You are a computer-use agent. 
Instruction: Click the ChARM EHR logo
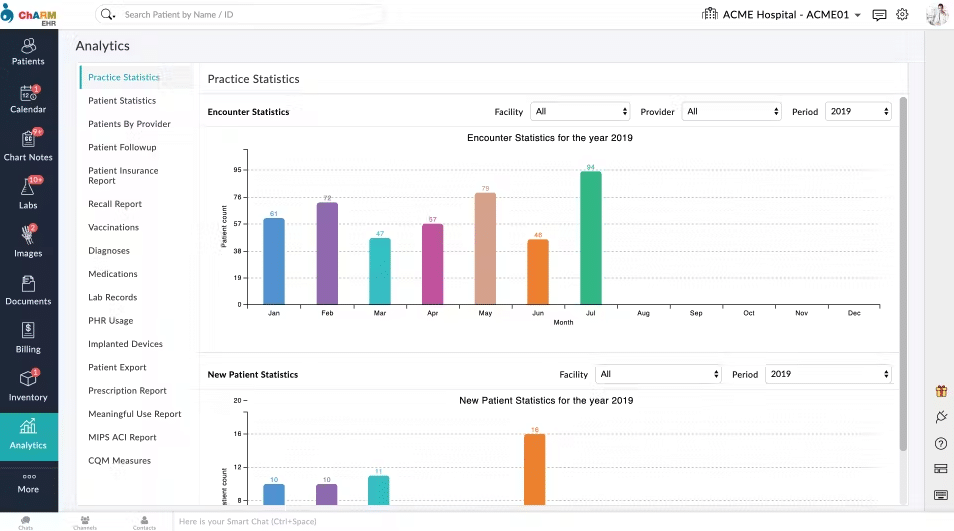pyautogui.click(x=29, y=15)
